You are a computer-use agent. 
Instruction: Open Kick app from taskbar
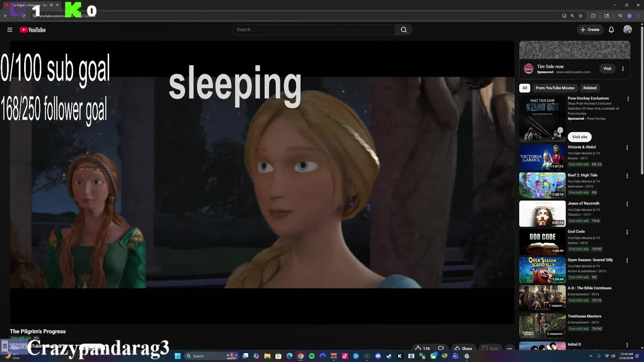[x=399, y=356]
